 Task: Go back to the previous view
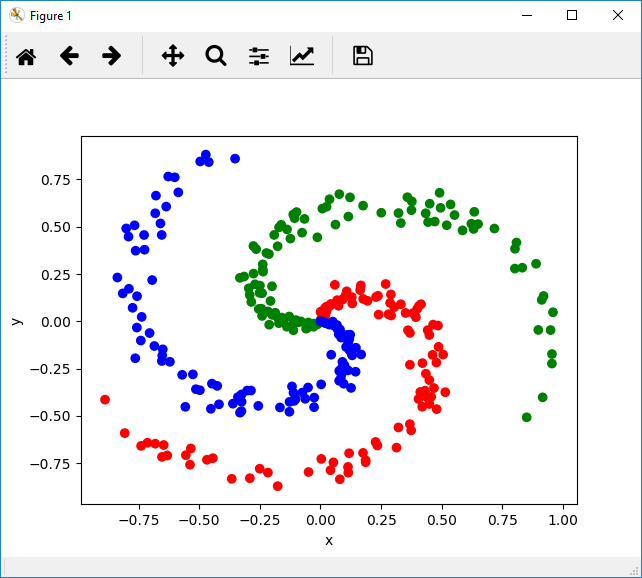click(x=69, y=56)
